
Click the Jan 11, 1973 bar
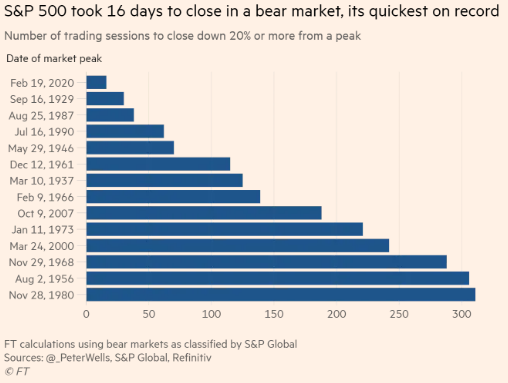[x=225, y=229]
